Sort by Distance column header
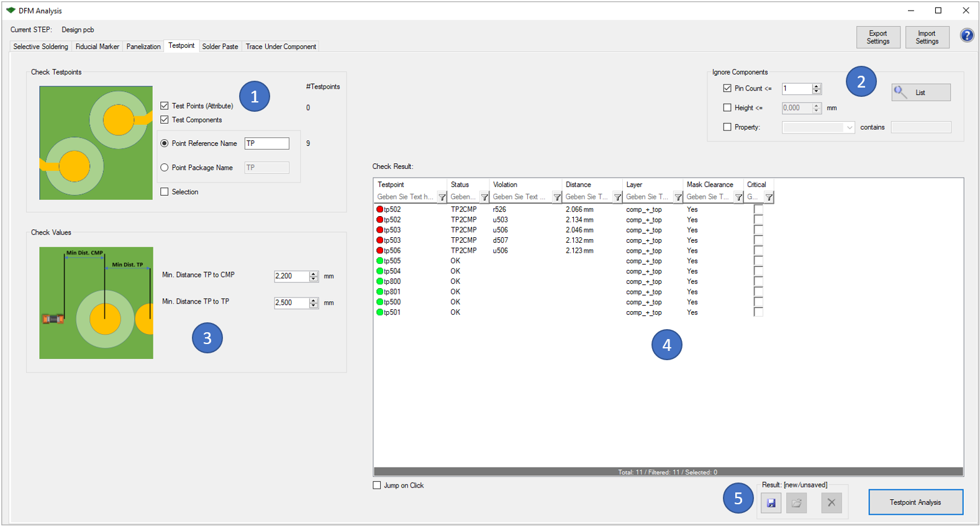 click(x=592, y=184)
